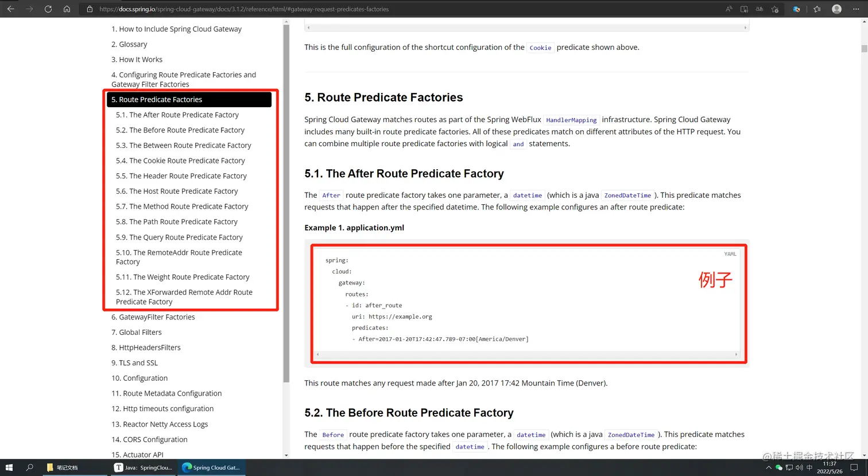The width and height of the screenshot is (868, 476).
Task: Open 13. Reactor Netty Access Logs
Action: coord(160,424)
